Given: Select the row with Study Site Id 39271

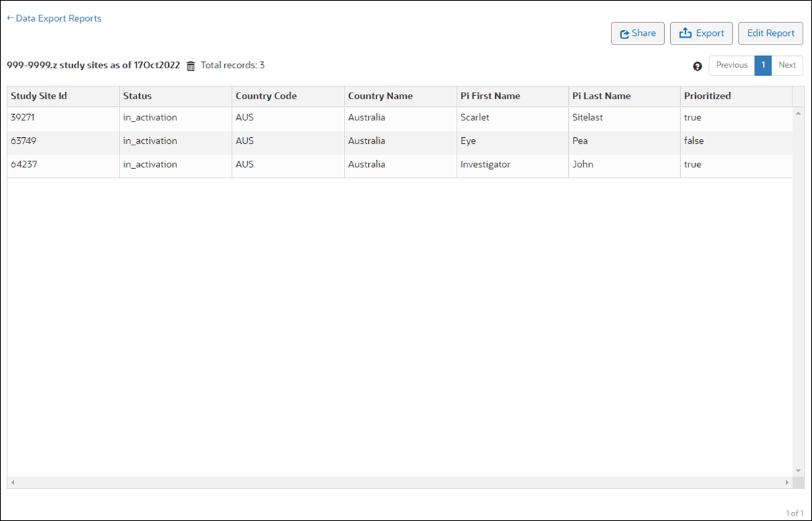Looking at the screenshot, I should click(x=270, y=117).
